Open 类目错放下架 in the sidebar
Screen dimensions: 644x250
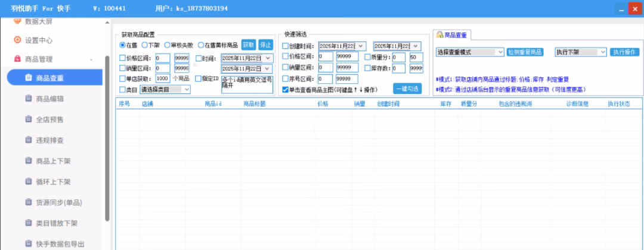(x=57, y=223)
